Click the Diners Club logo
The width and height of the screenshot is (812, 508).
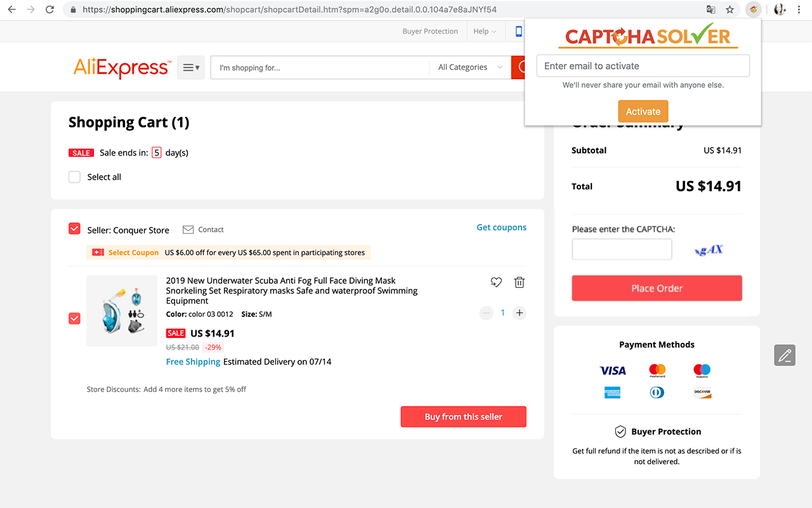657,392
